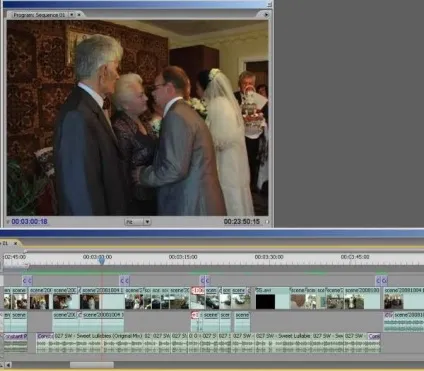Screen dimensions: 424x371
Task: Select the Constant Power transition at music track start
Action: point(15,336)
